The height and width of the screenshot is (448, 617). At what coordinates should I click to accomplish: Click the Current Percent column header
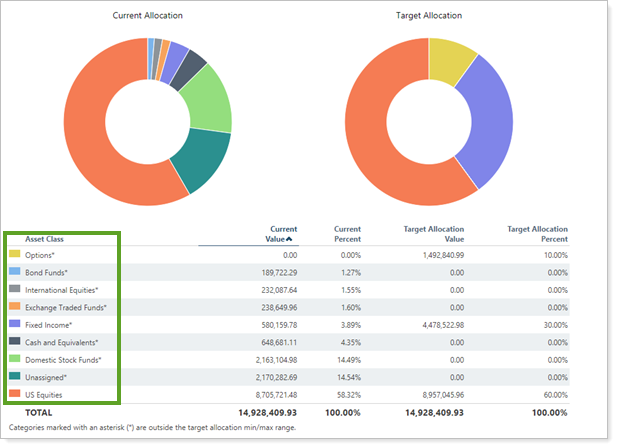[x=346, y=234]
